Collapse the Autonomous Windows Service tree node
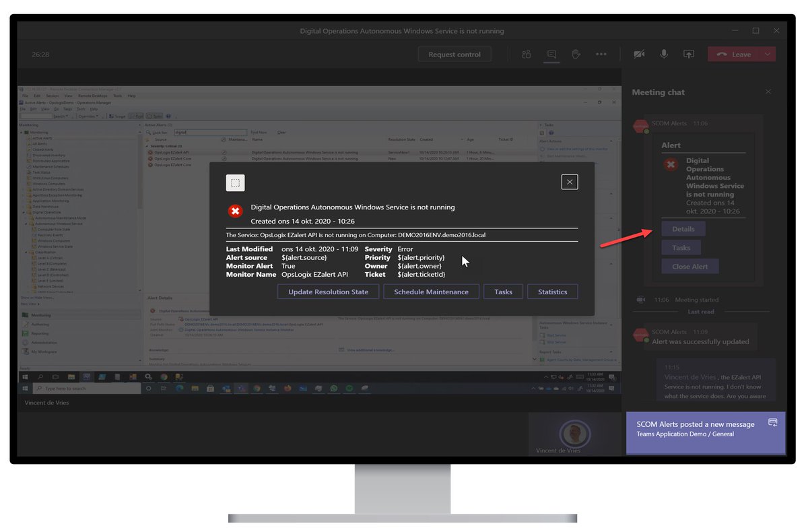Viewport: 808px width, 532px height. click(x=25, y=224)
